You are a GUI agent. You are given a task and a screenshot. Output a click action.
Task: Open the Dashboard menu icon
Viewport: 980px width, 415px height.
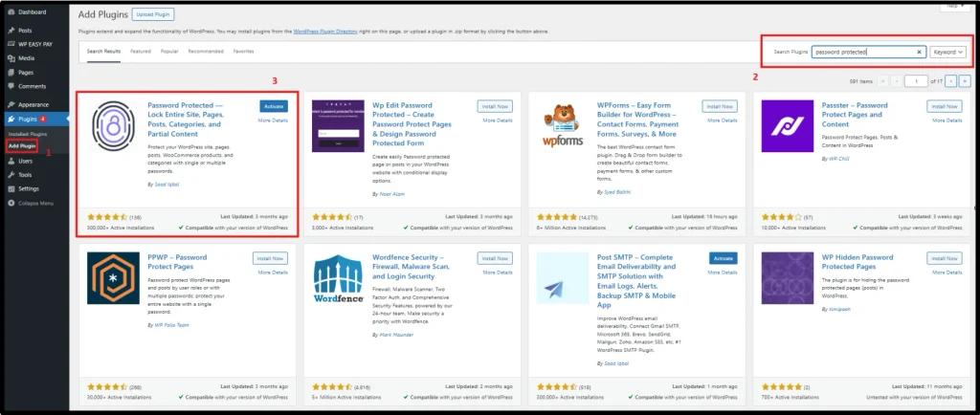(x=11, y=11)
